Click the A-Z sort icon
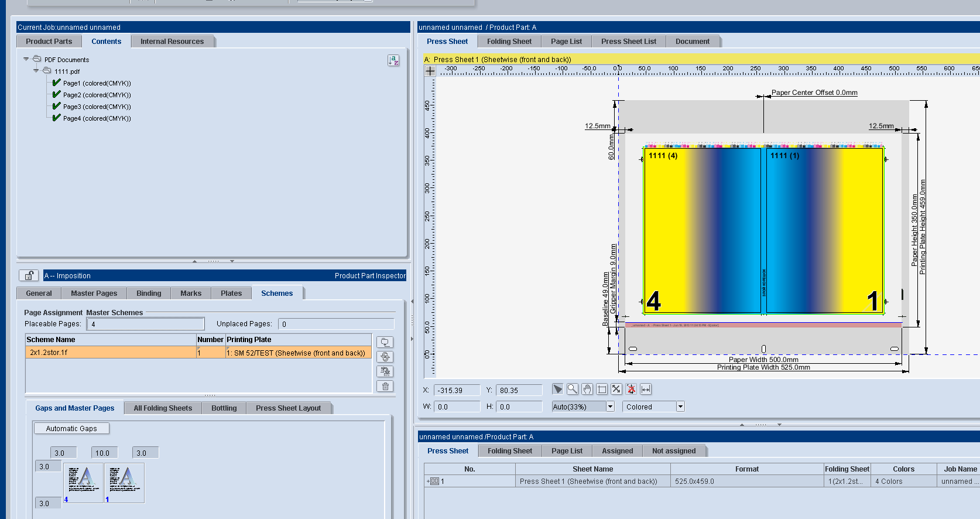 pyautogui.click(x=393, y=60)
